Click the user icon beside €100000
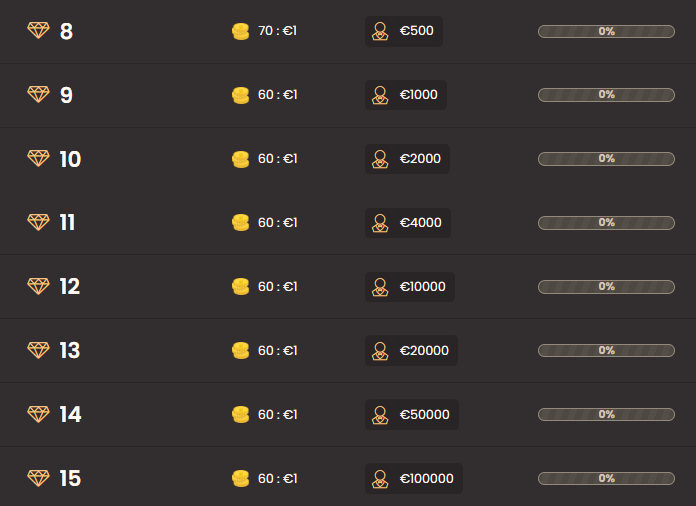 pyautogui.click(x=380, y=479)
